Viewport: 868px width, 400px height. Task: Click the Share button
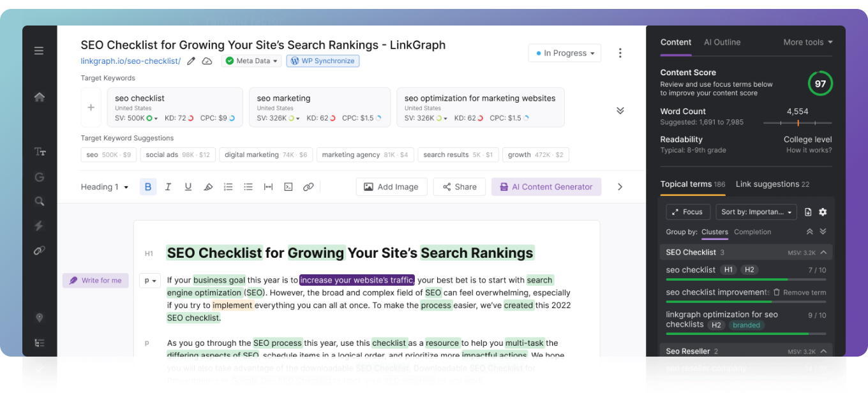coord(460,187)
